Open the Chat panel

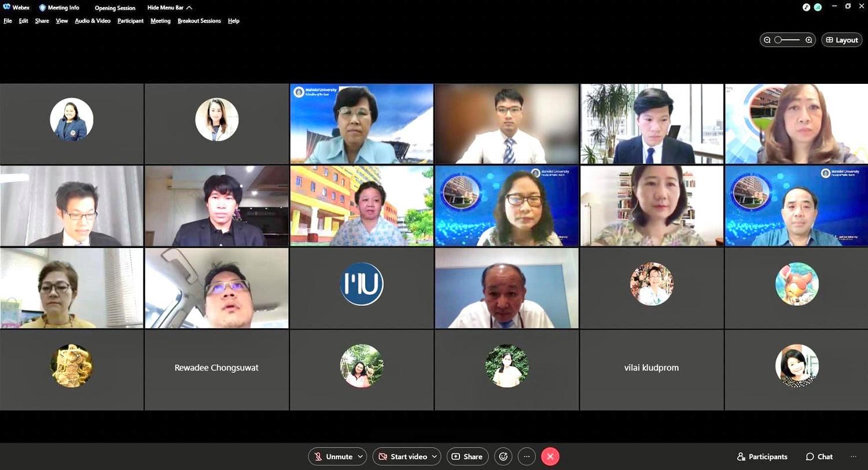coord(819,457)
